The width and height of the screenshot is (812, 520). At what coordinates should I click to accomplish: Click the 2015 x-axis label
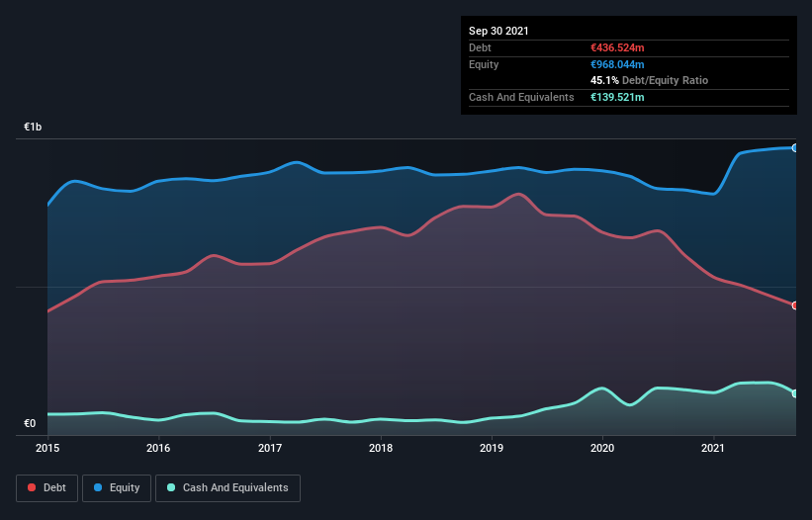[x=47, y=448]
